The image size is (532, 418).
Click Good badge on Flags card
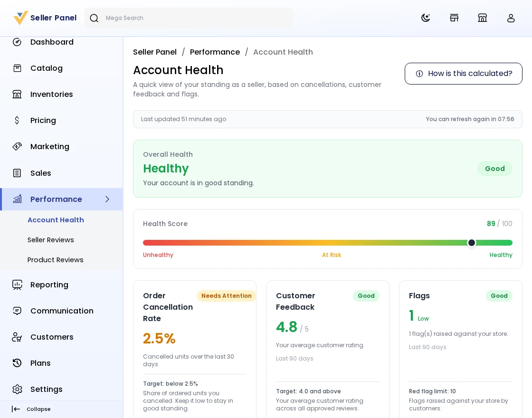499,296
